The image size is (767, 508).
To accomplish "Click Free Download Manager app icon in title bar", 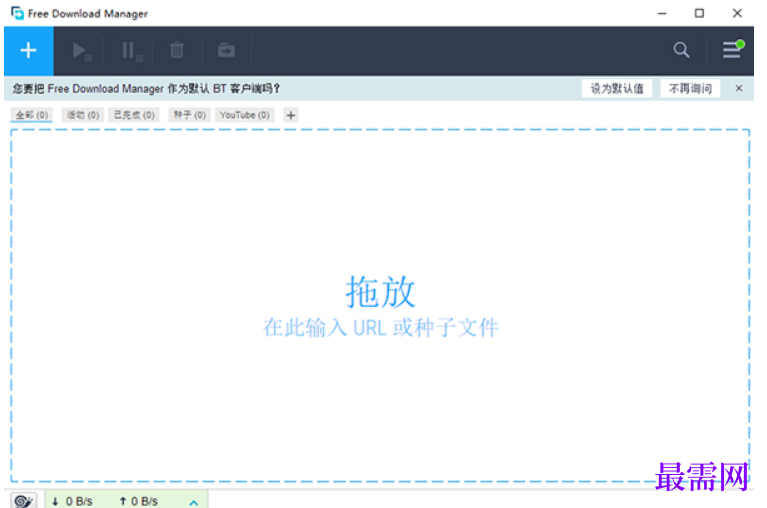I will 18,13.
